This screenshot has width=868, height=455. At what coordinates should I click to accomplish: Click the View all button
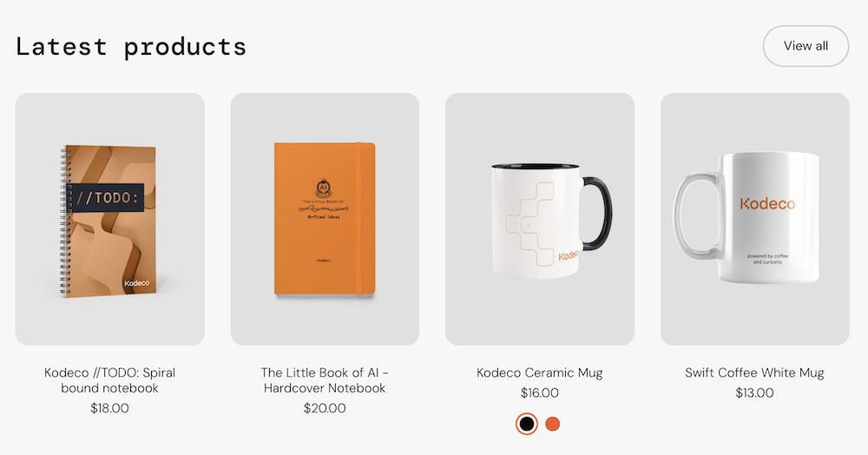click(x=806, y=46)
